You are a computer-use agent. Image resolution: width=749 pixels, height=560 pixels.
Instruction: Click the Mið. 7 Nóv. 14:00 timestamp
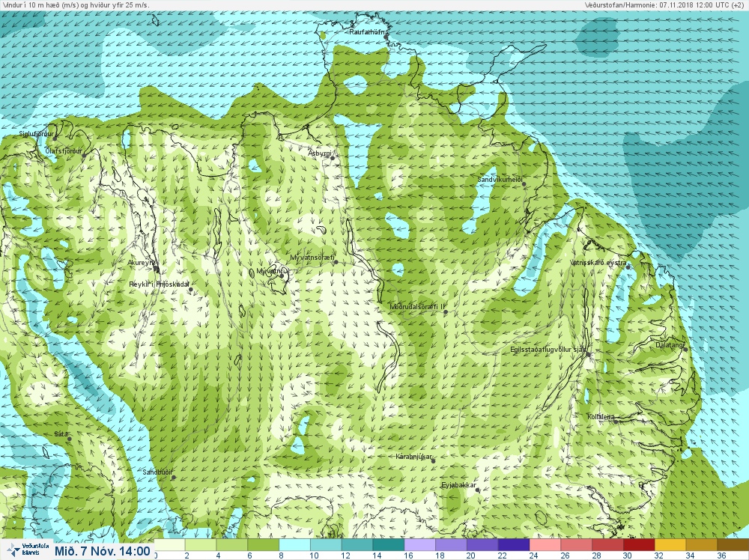[x=102, y=551]
